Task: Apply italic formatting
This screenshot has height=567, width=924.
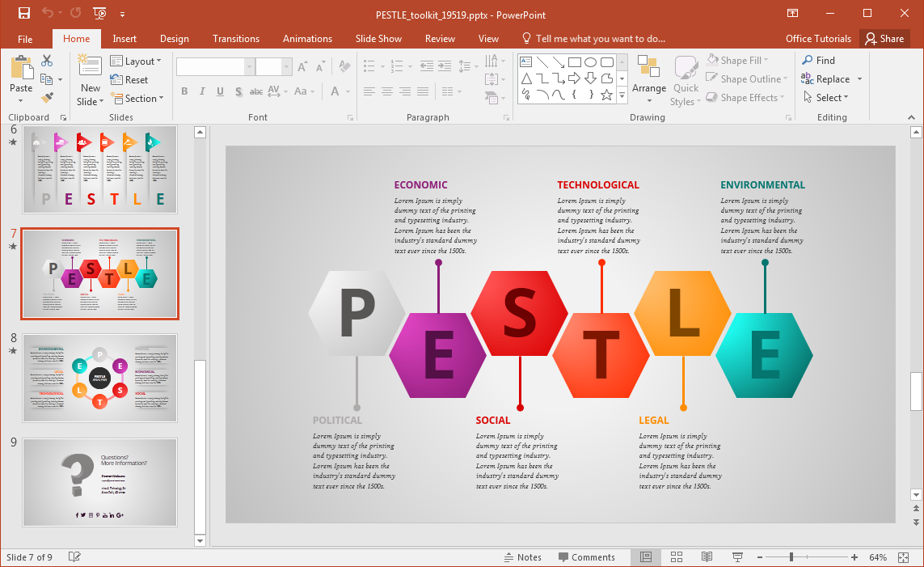Action: pos(201,91)
